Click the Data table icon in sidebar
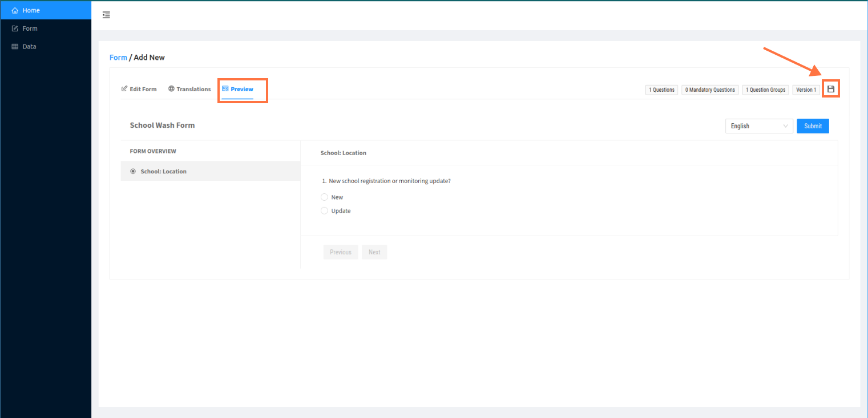The width and height of the screenshot is (868, 418). (15, 47)
